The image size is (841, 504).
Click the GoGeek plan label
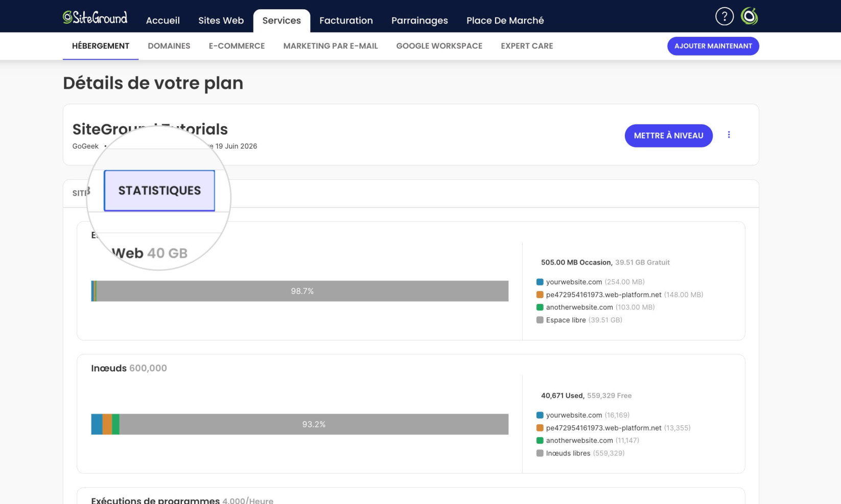click(x=85, y=146)
